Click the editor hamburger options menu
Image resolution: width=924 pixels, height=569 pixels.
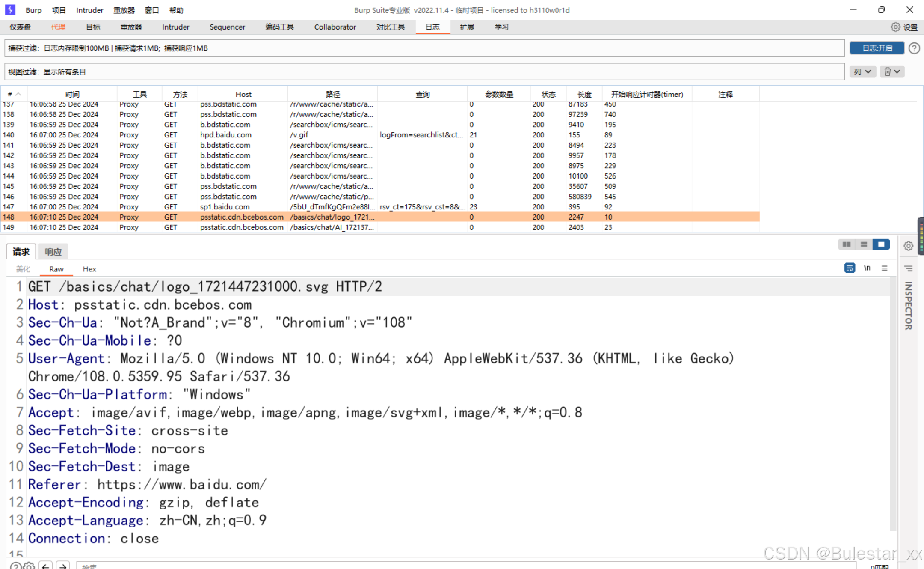[x=884, y=268]
